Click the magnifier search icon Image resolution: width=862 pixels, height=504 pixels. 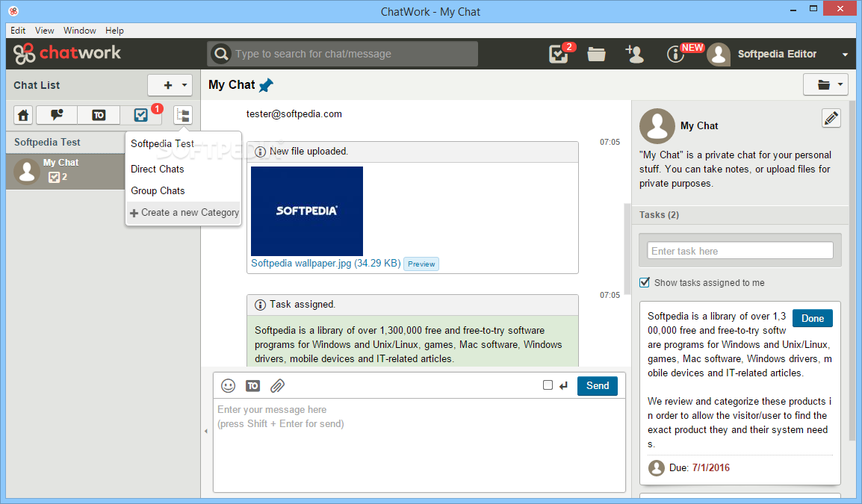click(x=221, y=54)
